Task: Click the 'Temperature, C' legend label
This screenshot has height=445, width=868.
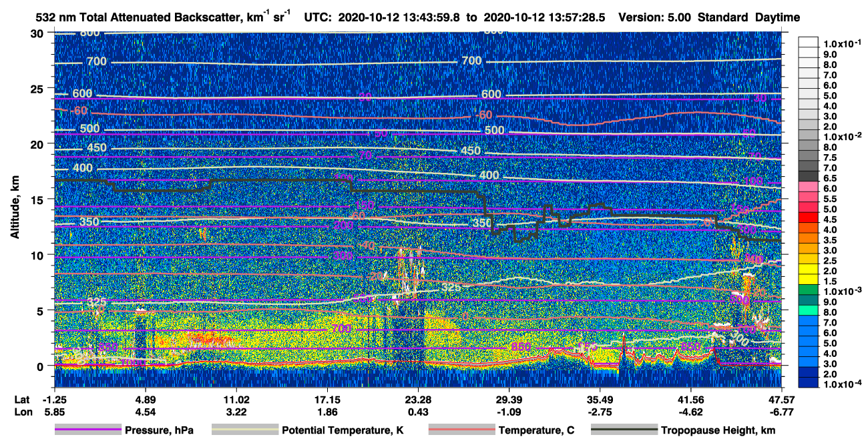Action: (x=536, y=430)
